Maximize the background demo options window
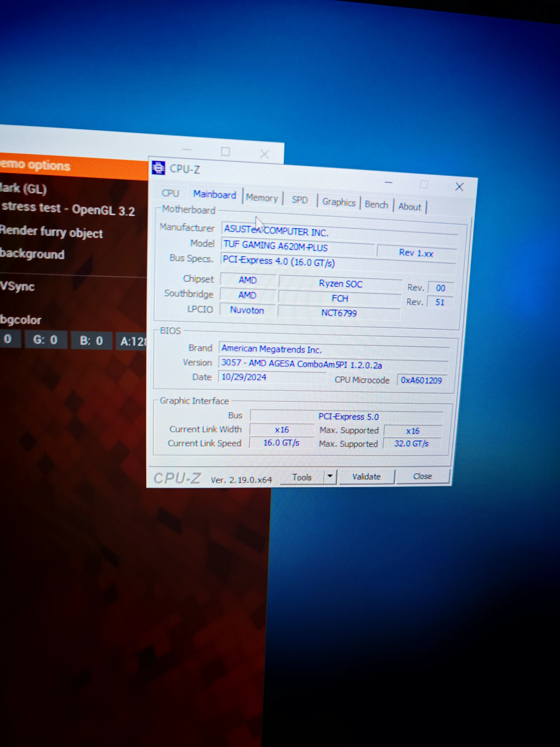This screenshot has width=560, height=747. [x=225, y=152]
